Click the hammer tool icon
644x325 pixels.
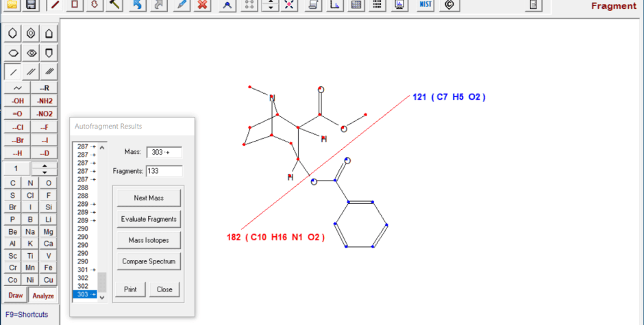114,5
